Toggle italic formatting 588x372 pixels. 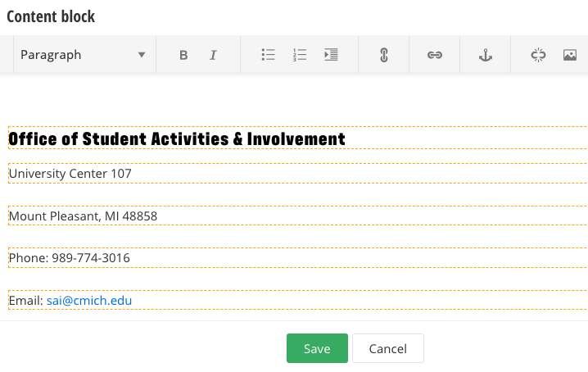point(213,55)
